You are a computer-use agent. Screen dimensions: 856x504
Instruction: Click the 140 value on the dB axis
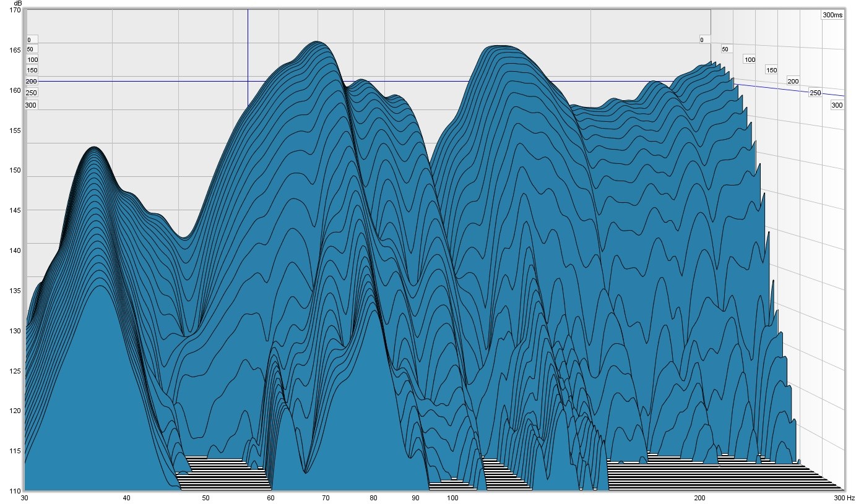(x=16, y=250)
